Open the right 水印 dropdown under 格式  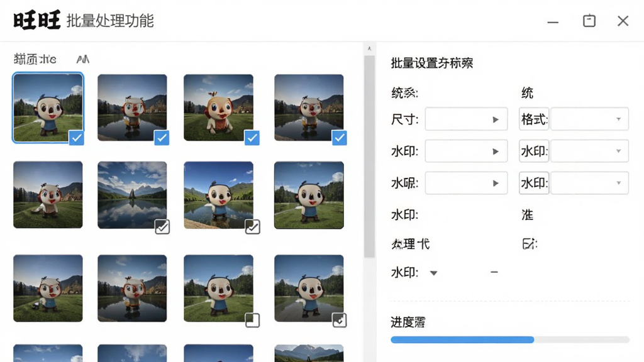point(589,151)
